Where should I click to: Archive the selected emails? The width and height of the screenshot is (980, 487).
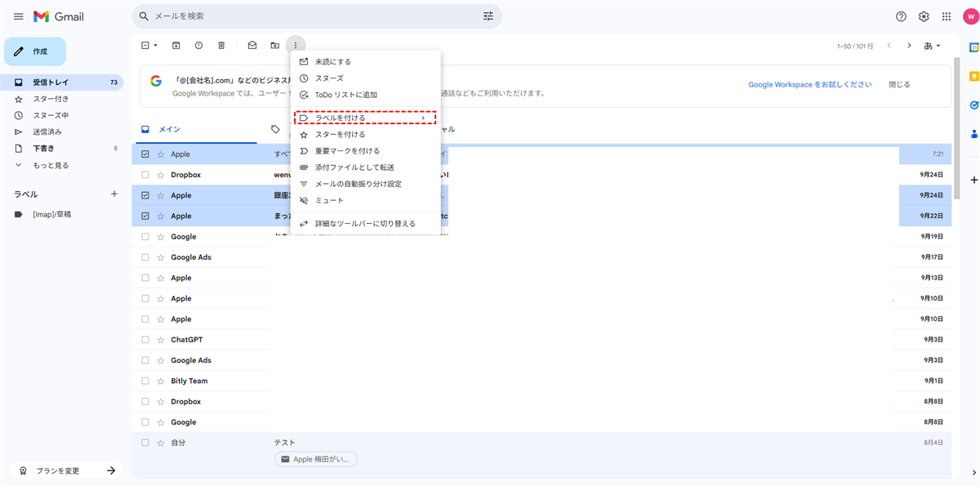click(176, 46)
